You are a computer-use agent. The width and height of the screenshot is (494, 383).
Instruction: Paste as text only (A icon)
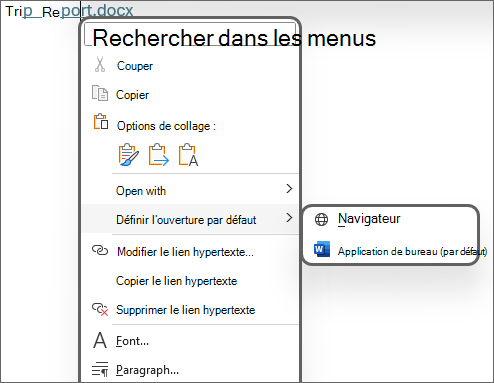(188, 155)
